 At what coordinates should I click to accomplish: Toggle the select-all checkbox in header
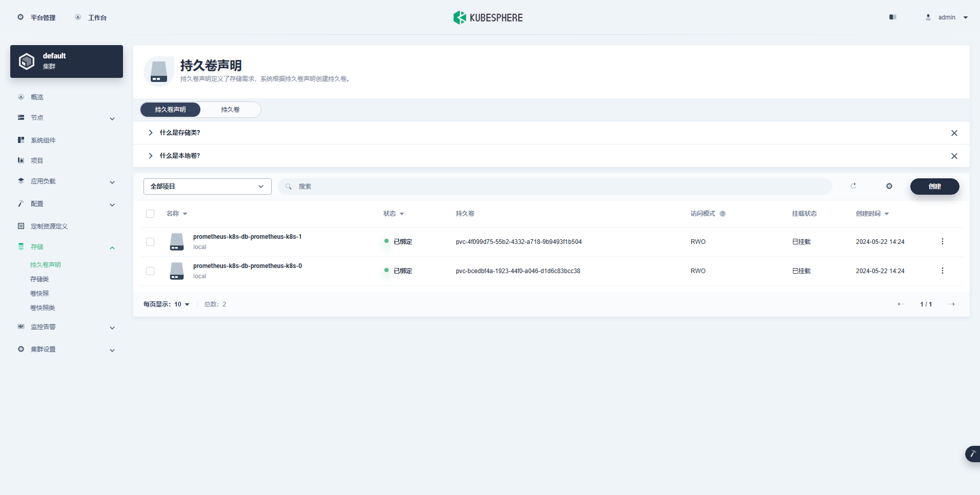tap(150, 214)
